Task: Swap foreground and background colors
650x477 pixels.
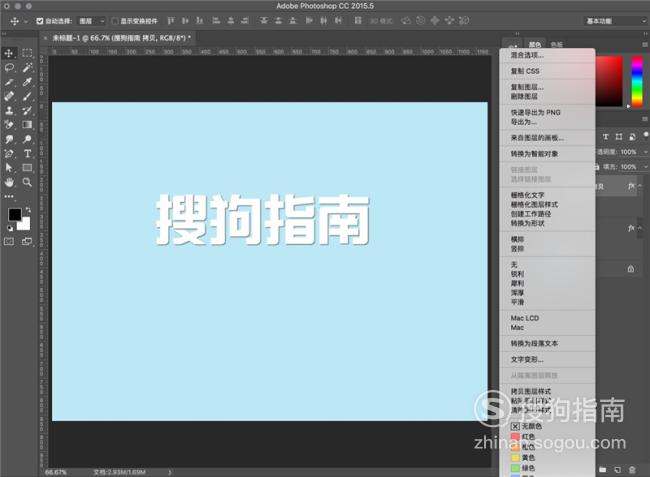Action: 28,210
